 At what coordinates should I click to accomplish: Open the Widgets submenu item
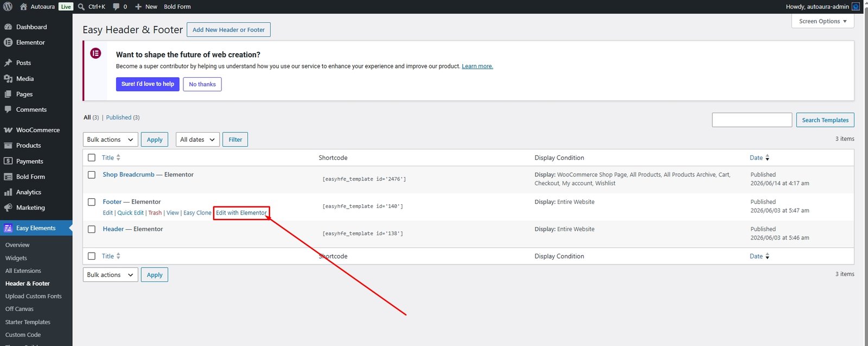[x=16, y=258]
